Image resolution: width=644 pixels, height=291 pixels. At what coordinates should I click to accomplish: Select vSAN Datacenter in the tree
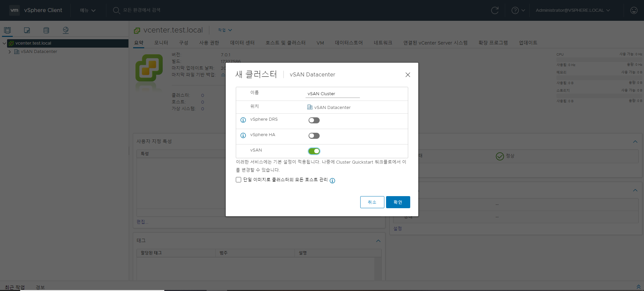39,52
